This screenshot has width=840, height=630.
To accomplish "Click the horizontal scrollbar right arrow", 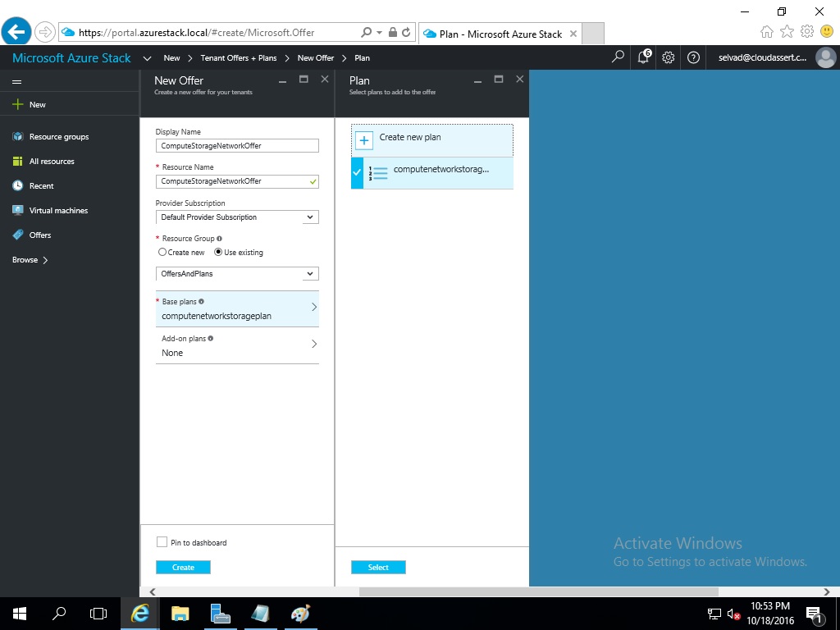I will click(827, 591).
